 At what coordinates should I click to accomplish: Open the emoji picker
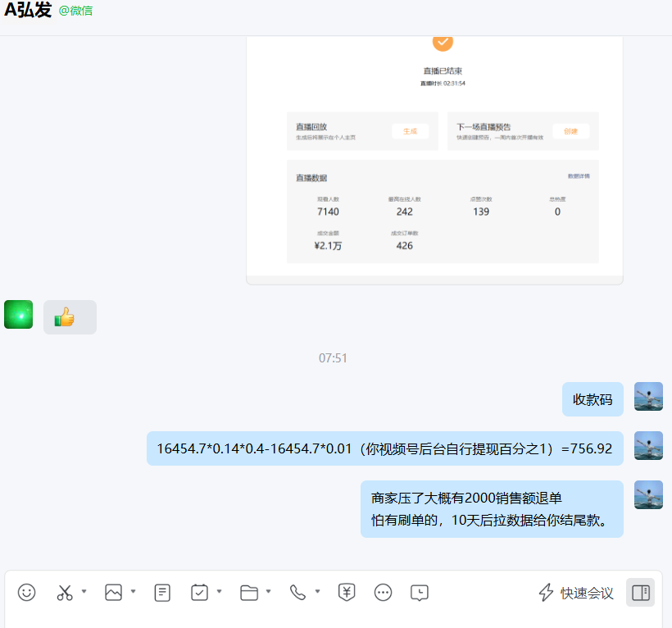pyautogui.click(x=26, y=593)
